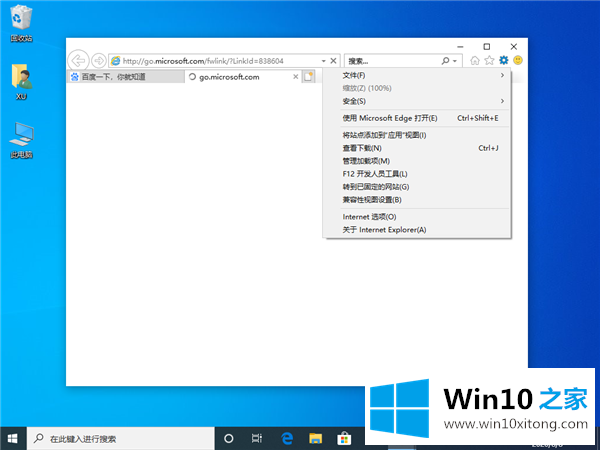Open the address bar autocomplete dropdown arrow
The height and width of the screenshot is (450, 600).
coord(324,61)
